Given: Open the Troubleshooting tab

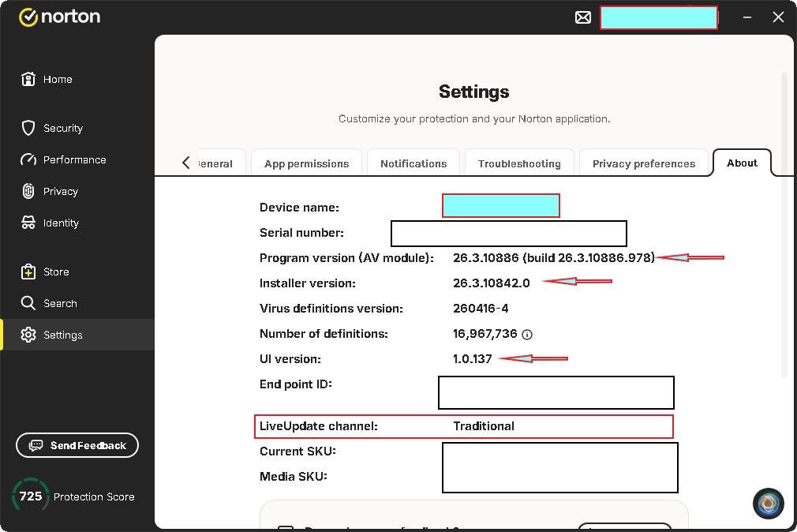Looking at the screenshot, I should pyautogui.click(x=519, y=163).
